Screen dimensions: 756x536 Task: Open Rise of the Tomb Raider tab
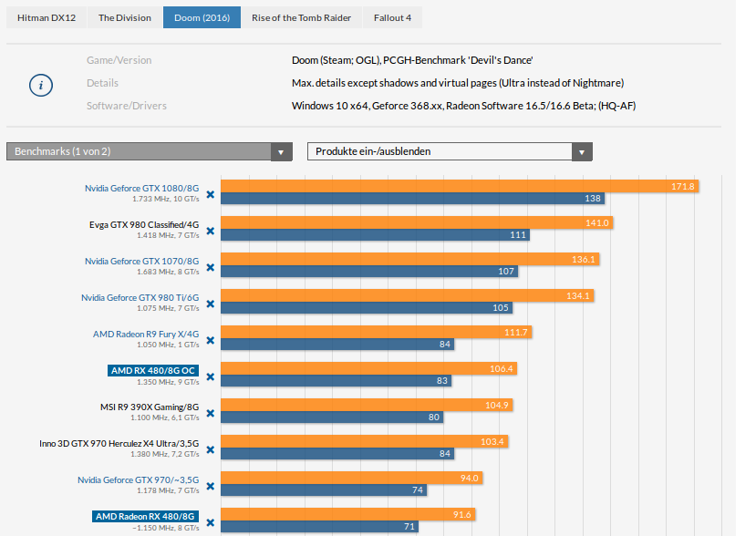pos(301,18)
